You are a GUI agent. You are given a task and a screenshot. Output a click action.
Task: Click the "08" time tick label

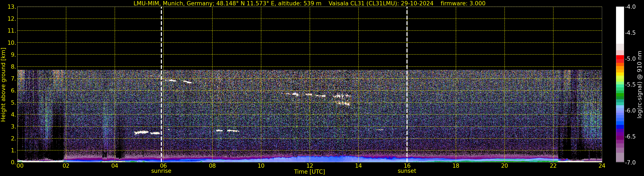pyautogui.click(x=212, y=166)
